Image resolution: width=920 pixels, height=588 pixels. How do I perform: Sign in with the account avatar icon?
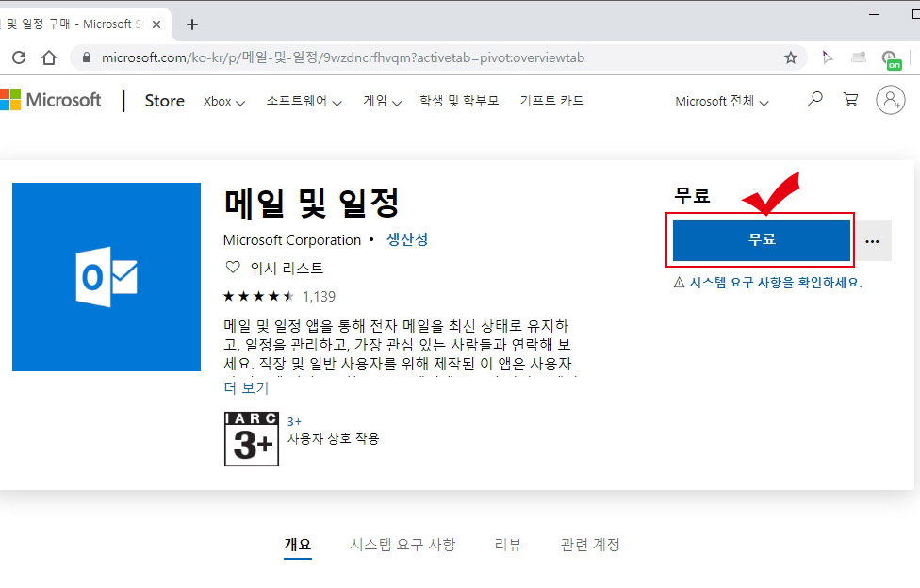(890, 100)
